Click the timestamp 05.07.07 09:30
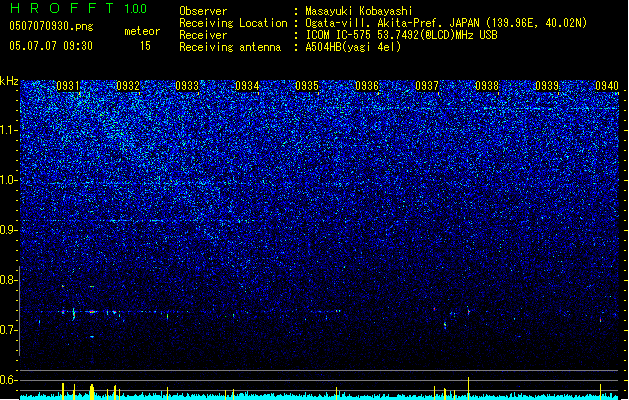 click(x=51, y=46)
